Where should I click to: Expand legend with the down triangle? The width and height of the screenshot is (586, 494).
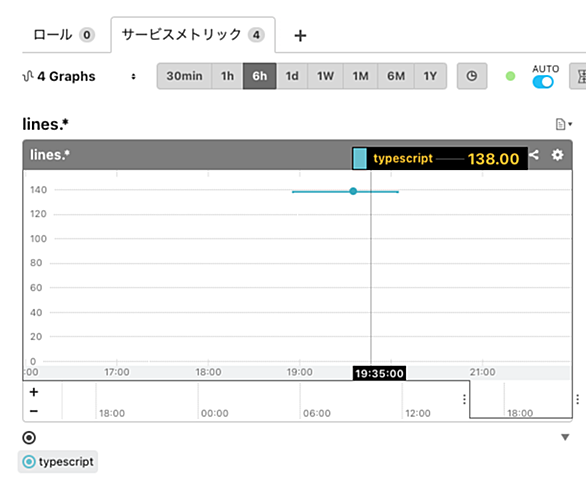coord(565,437)
